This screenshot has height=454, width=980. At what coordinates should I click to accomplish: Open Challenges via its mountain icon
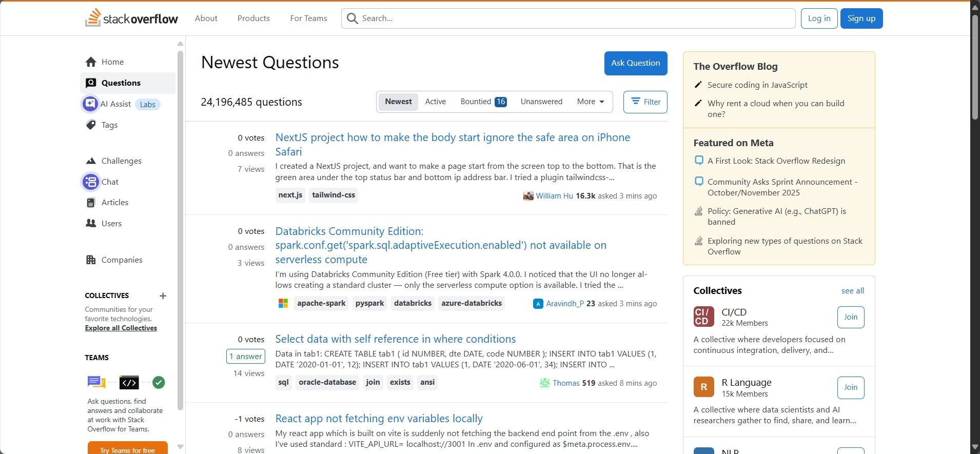[x=91, y=161]
